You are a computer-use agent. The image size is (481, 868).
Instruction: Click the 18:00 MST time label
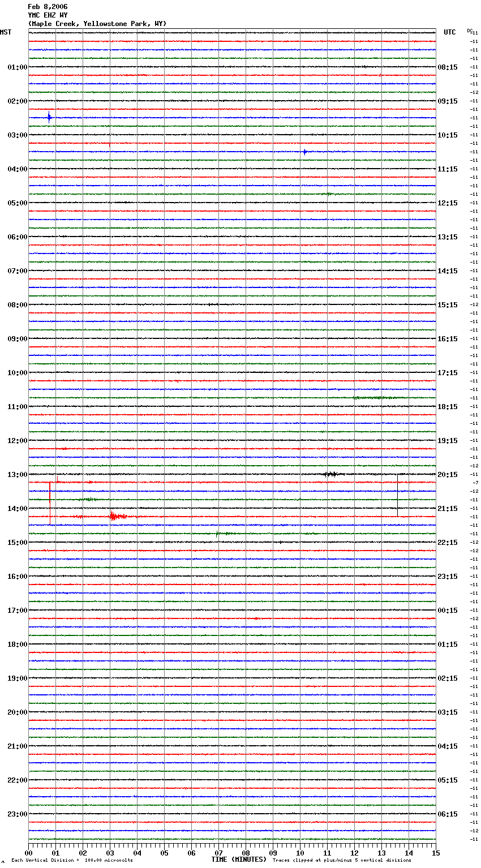[x=18, y=644]
